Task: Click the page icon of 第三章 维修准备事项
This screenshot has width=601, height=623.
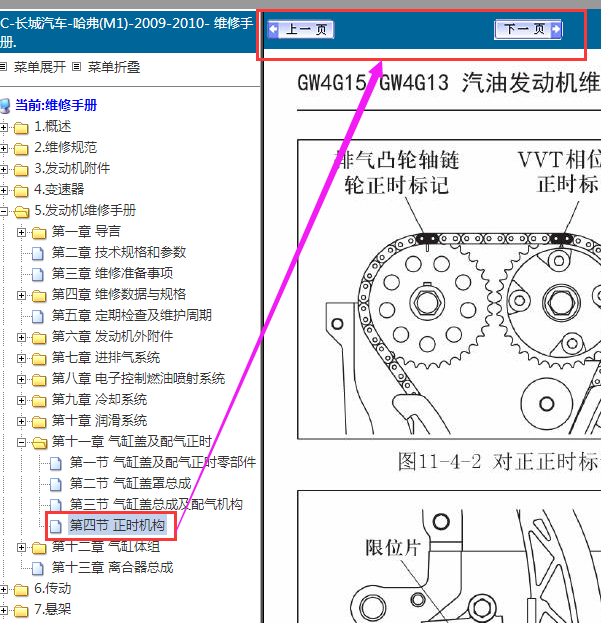Action: pyautogui.click(x=38, y=275)
